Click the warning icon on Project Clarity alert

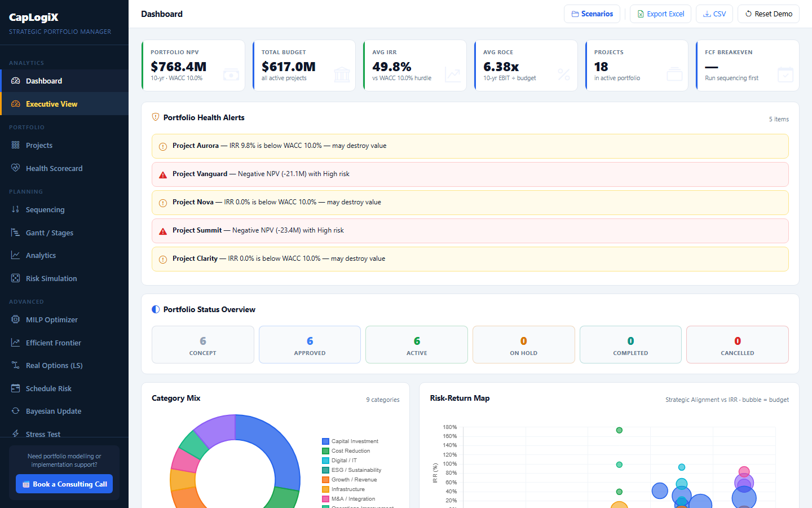(163, 260)
